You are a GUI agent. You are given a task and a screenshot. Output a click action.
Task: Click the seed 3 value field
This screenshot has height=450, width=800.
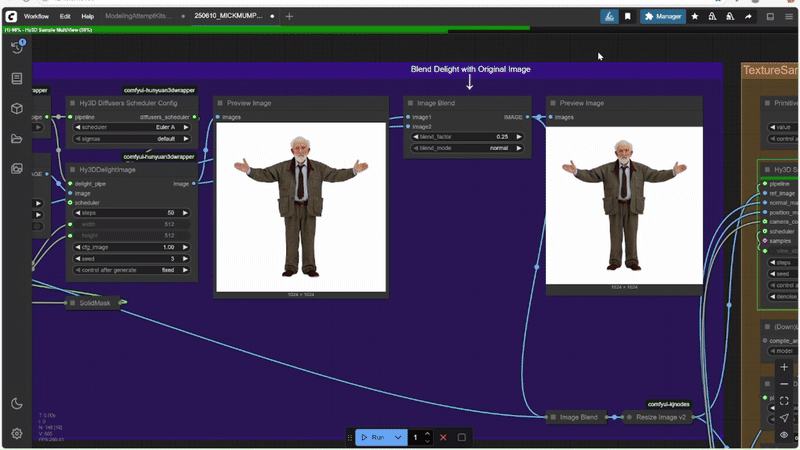tap(132, 259)
